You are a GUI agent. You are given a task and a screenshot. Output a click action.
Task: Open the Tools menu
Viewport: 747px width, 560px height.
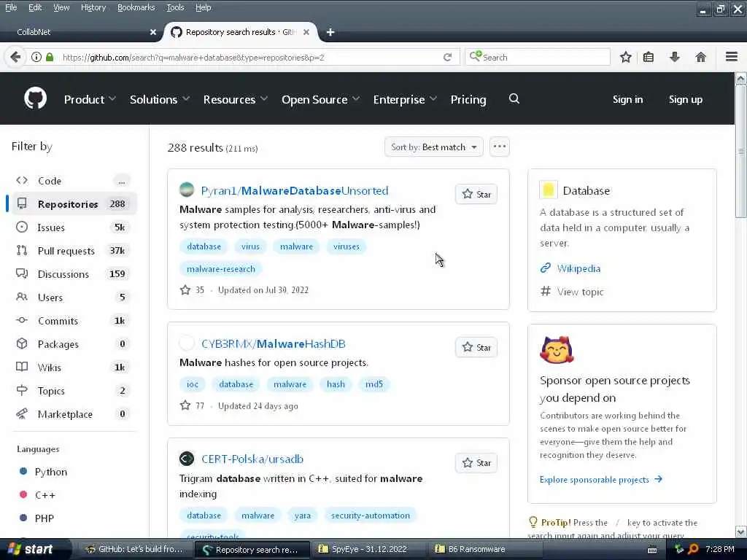pyautogui.click(x=175, y=7)
